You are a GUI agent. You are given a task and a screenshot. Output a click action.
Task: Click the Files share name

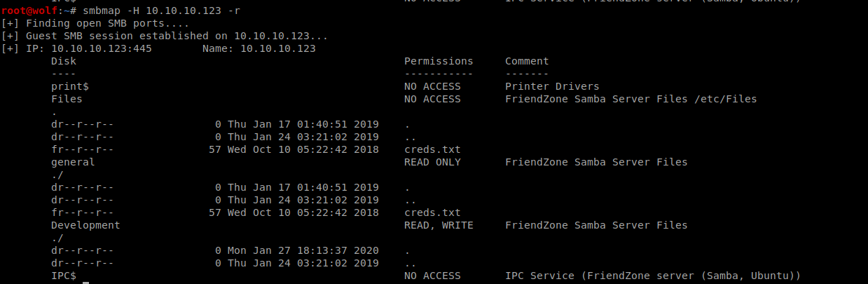coord(67,99)
